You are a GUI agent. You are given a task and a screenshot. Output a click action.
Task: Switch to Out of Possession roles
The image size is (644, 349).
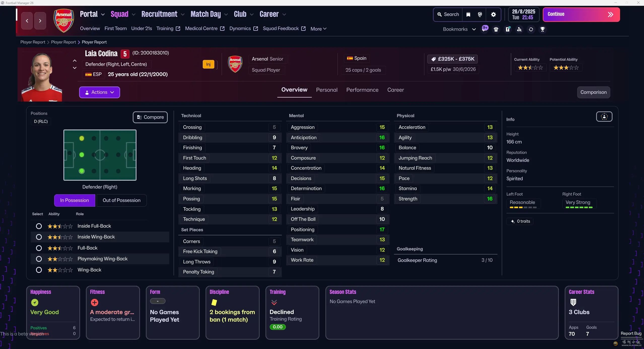[121, 200]
